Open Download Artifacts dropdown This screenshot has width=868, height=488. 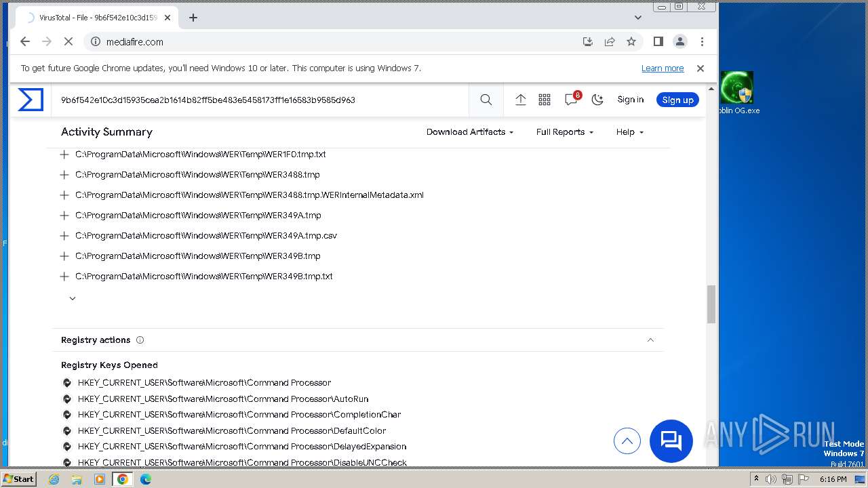(470, 132)
